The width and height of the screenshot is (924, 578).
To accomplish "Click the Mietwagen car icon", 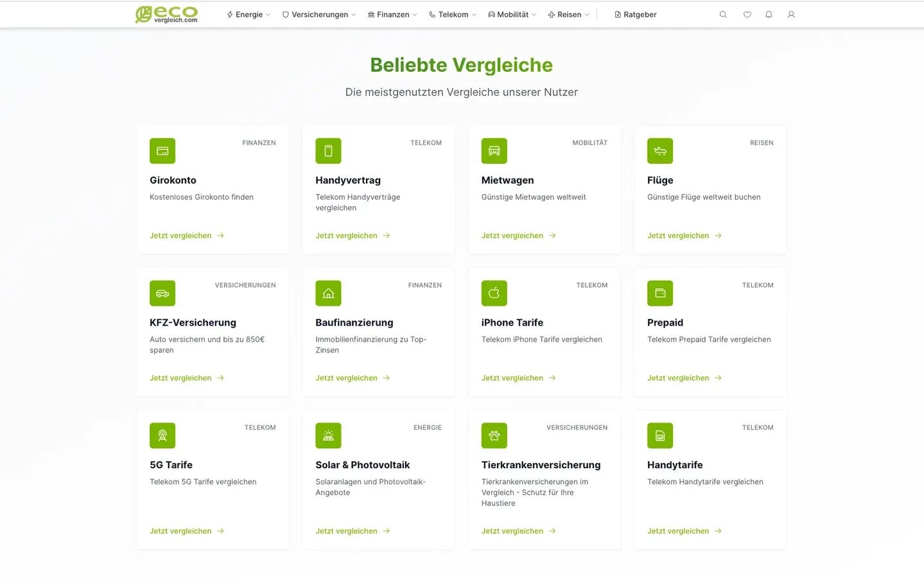I will point(494,151).
